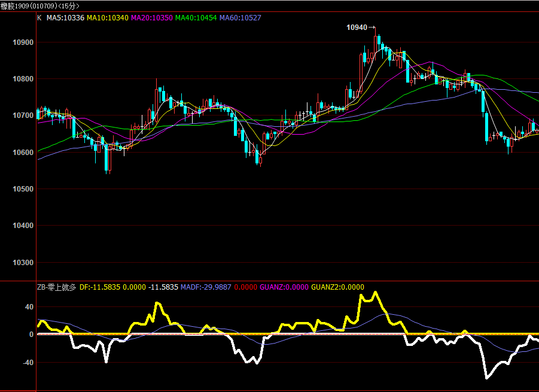
Task: Click the 10800 price axis label
Action: pyautogui.click(x=23, y=79)
